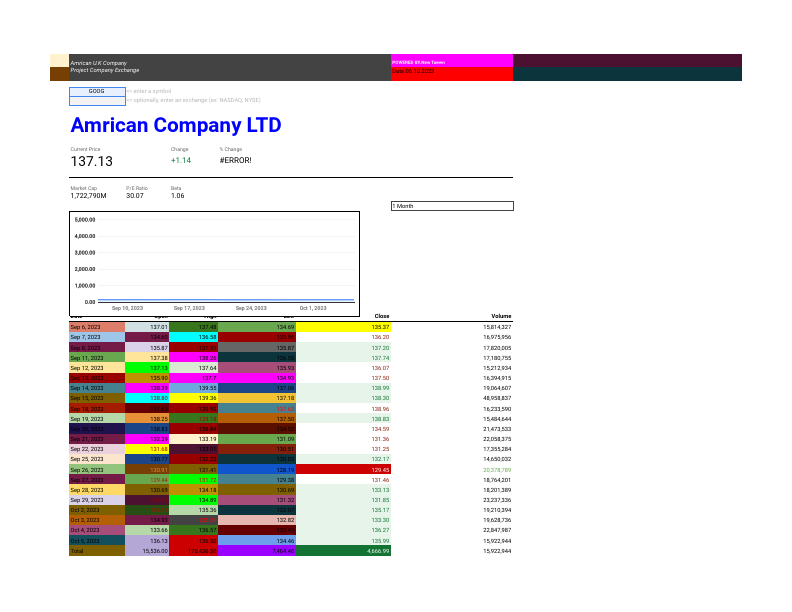Select the Beta value 1.06

[x=177, y=195]
